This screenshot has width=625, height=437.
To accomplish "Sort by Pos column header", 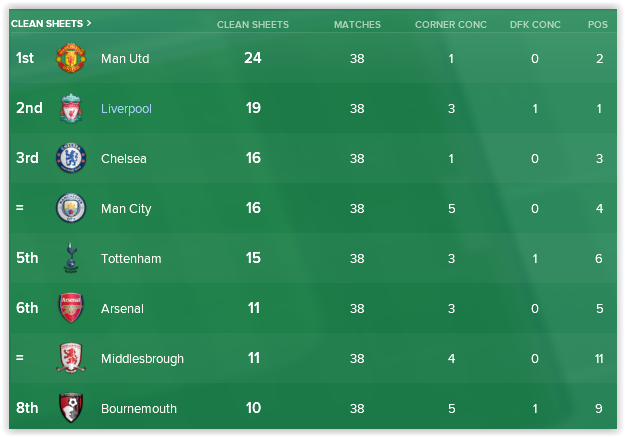I will pos(597,23).
